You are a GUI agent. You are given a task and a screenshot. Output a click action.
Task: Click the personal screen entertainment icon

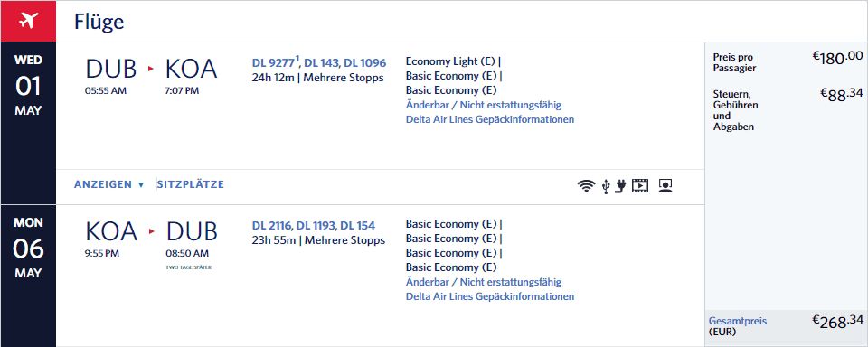click(665, 186)
